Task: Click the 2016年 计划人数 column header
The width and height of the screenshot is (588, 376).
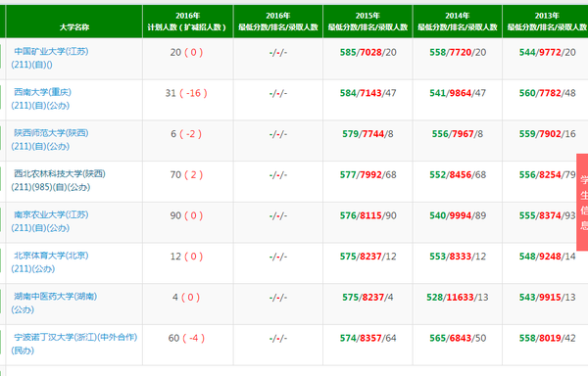Action: pyautogui.click(x=188, y=22)
